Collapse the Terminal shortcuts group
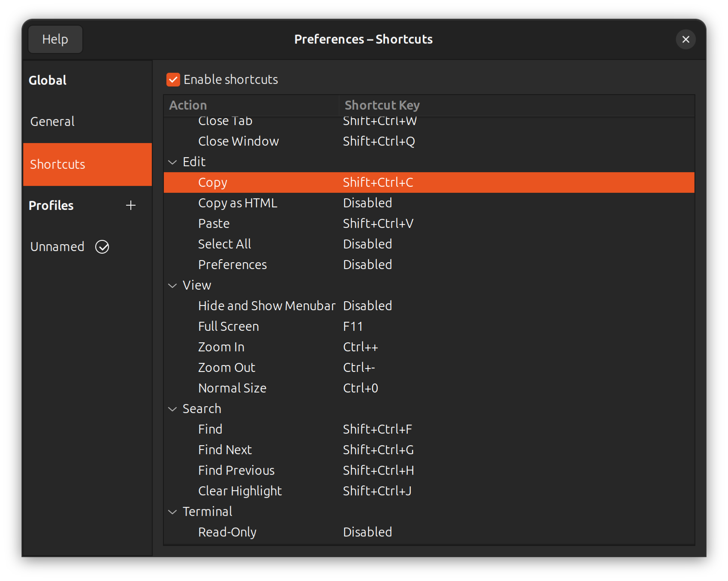This screenshot has width=728, height=581. 172,512
